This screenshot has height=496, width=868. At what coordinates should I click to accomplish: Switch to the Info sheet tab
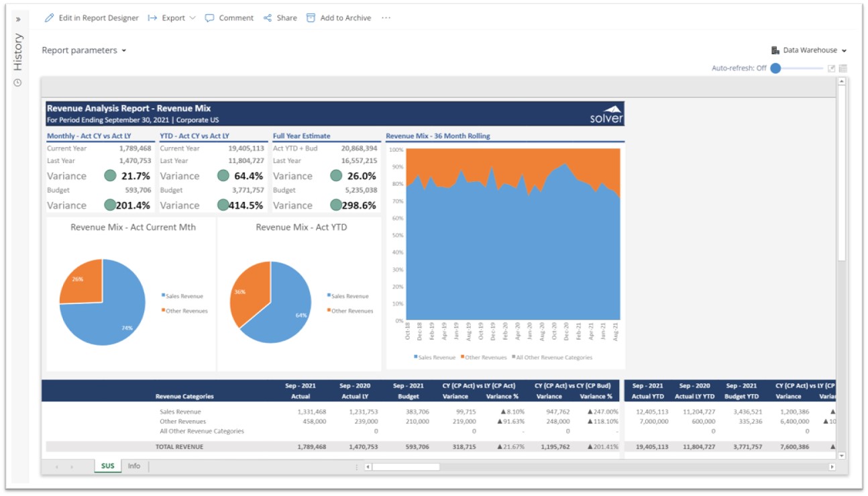coord(134,466)
